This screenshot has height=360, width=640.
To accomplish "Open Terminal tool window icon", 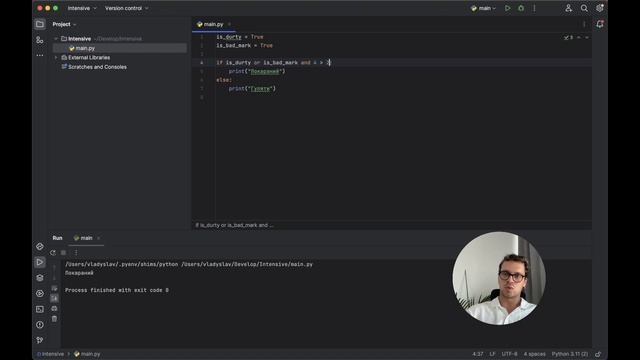I will pos(40,309).
